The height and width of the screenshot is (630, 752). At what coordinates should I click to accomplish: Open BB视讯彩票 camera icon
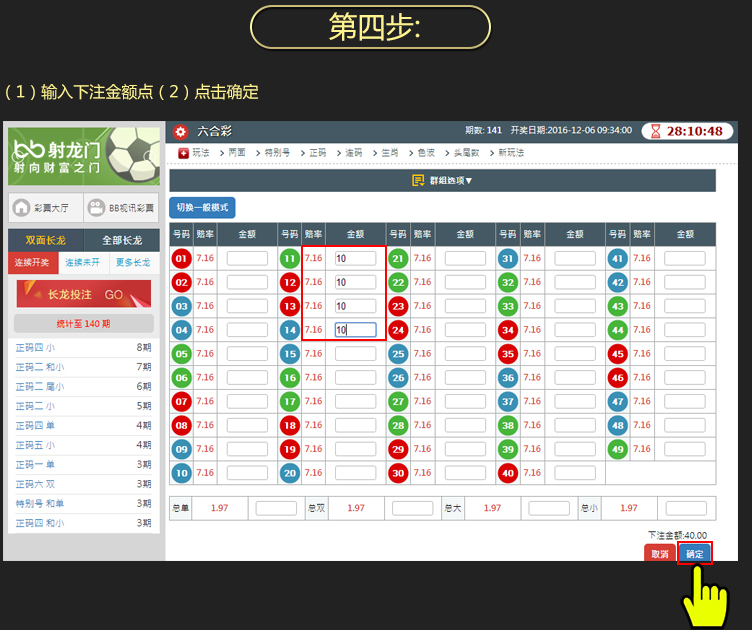96,208
